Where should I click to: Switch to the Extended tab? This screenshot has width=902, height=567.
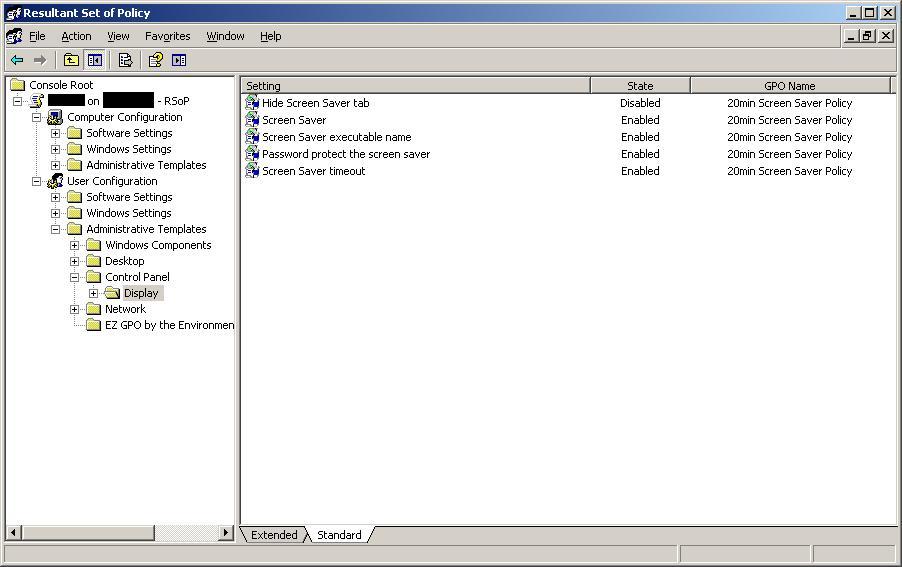(274, 535)
